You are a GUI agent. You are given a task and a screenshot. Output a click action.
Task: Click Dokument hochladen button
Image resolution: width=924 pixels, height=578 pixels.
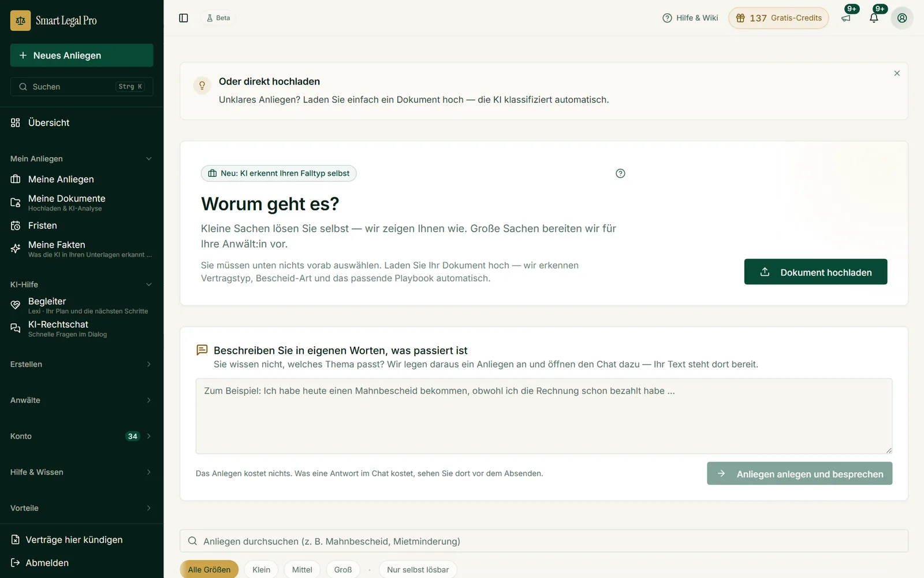pyautogui.click(x=815, y=272)
